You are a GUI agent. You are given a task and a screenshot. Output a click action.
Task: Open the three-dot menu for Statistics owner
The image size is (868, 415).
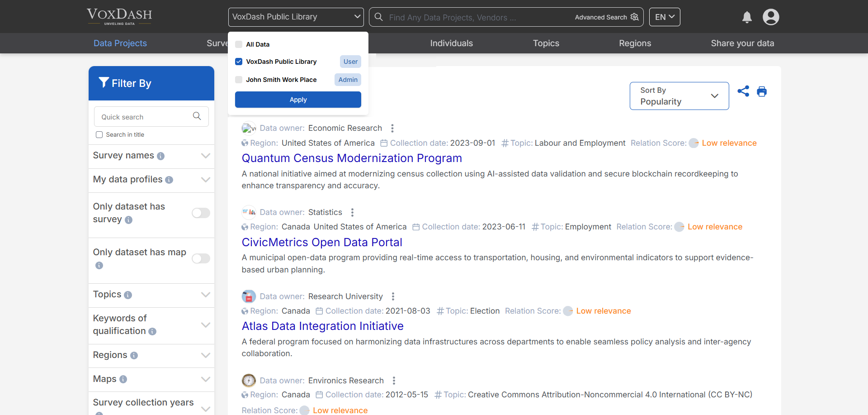(x=352, y=212)
